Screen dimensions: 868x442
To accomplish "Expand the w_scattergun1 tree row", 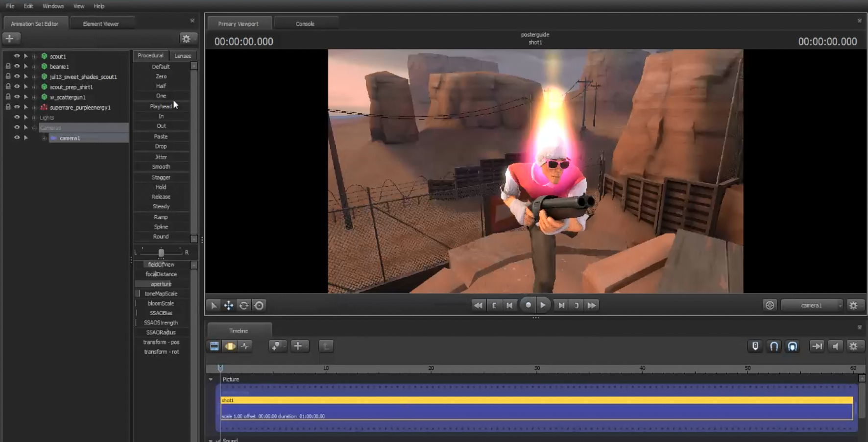I will (34, 97).
